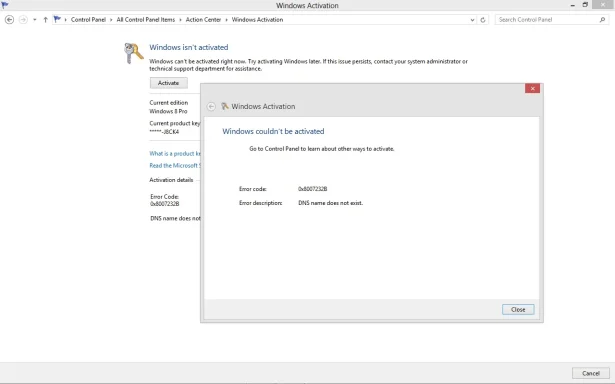Minimize the Windows Activation window
The height and width of the screenshot is (384, 615).
(x=573, y=5)
